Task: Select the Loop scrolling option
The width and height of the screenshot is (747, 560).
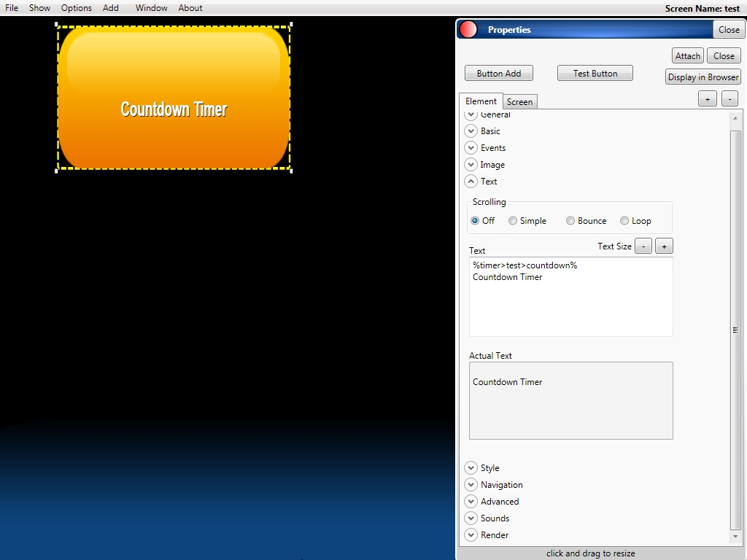Action: pos(624,221)
